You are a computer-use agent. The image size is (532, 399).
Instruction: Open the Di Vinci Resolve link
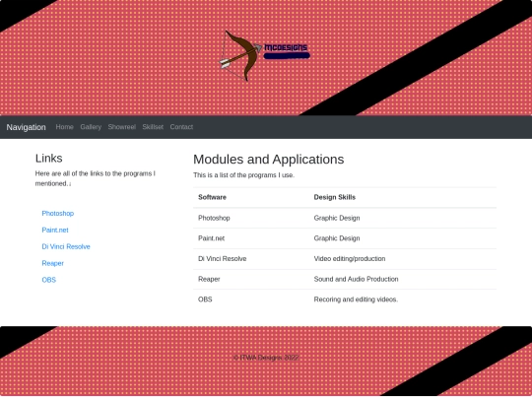coord(66,246)
